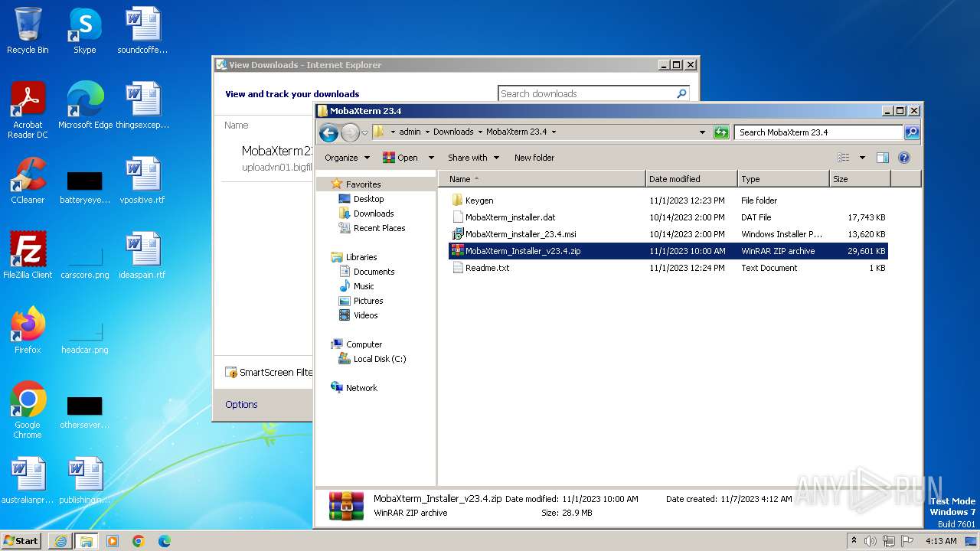Click Downloads breadcrumb in address bar

[453, 132]
